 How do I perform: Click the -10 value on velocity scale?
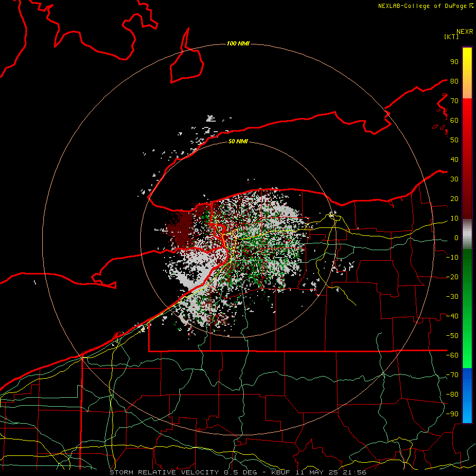point(452,258)
